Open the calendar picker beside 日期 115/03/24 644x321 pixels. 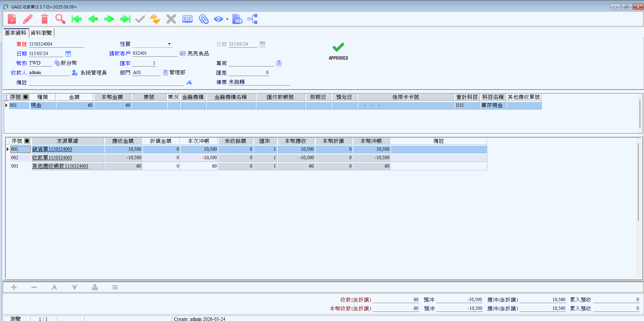pos(68,54)
